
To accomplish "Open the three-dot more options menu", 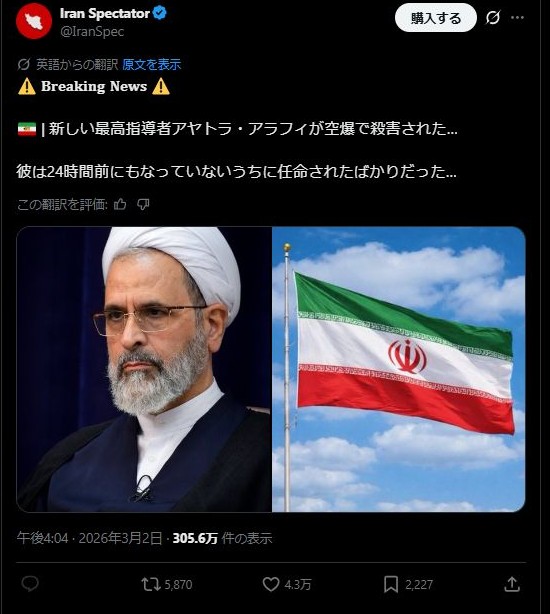I will click(x=518, y=18).
